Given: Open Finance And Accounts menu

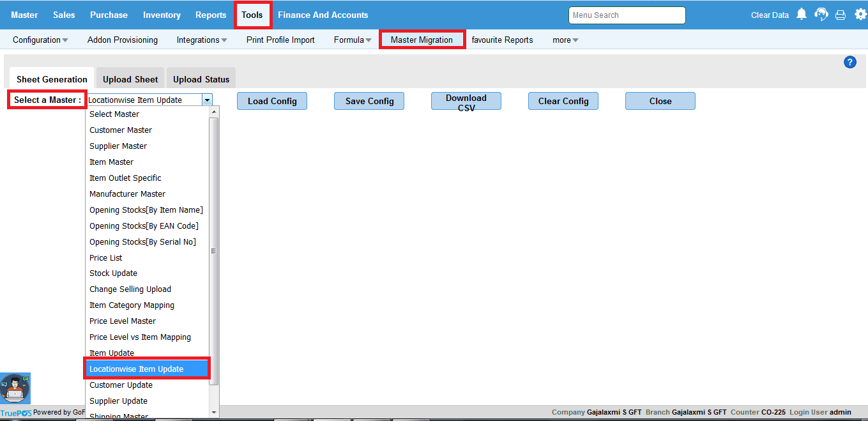Looking at the screenshot, I should point(323,15).
